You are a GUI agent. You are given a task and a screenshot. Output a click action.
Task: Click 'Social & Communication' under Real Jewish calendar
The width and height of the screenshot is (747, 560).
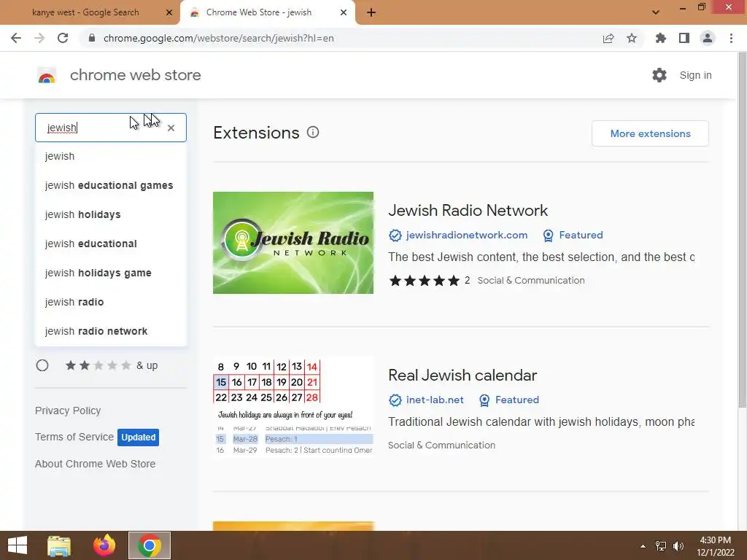441,446
